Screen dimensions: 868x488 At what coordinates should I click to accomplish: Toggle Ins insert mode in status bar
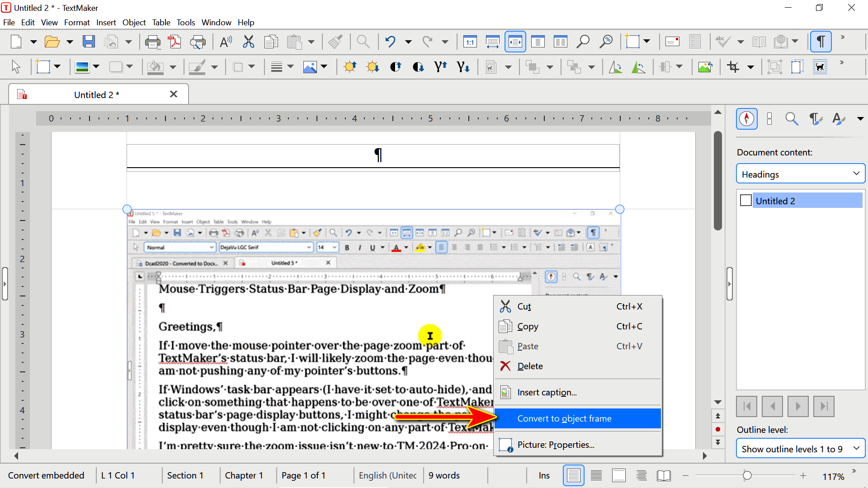click(x=544, y=475)
